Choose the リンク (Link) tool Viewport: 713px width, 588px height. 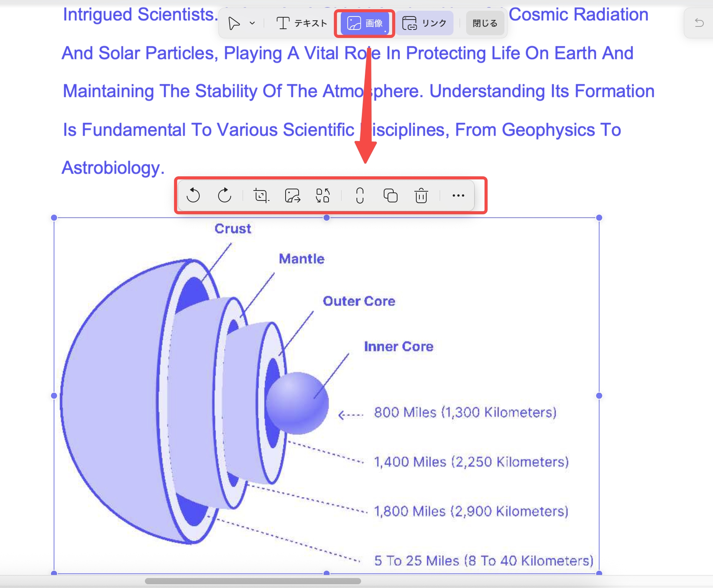click(424, 23)
